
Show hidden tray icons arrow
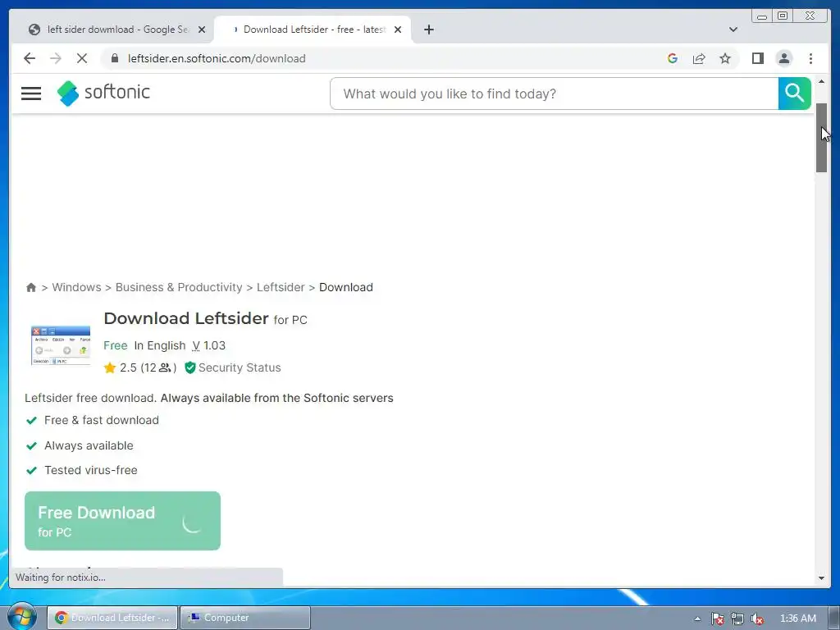[x=697, y=619]
